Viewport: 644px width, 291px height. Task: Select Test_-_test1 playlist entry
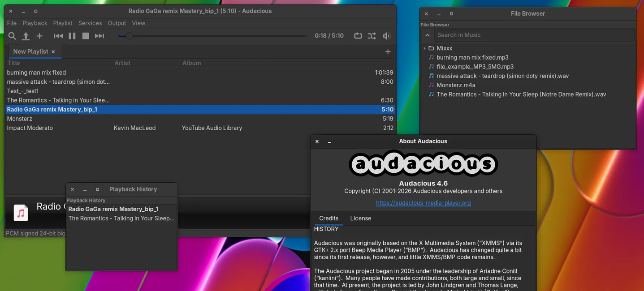[x=200, y=91]
